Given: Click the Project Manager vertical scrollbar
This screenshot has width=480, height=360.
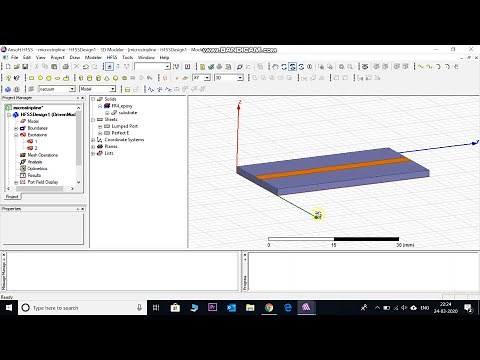Looking at the screenshot, I should [x=79, y=138].
